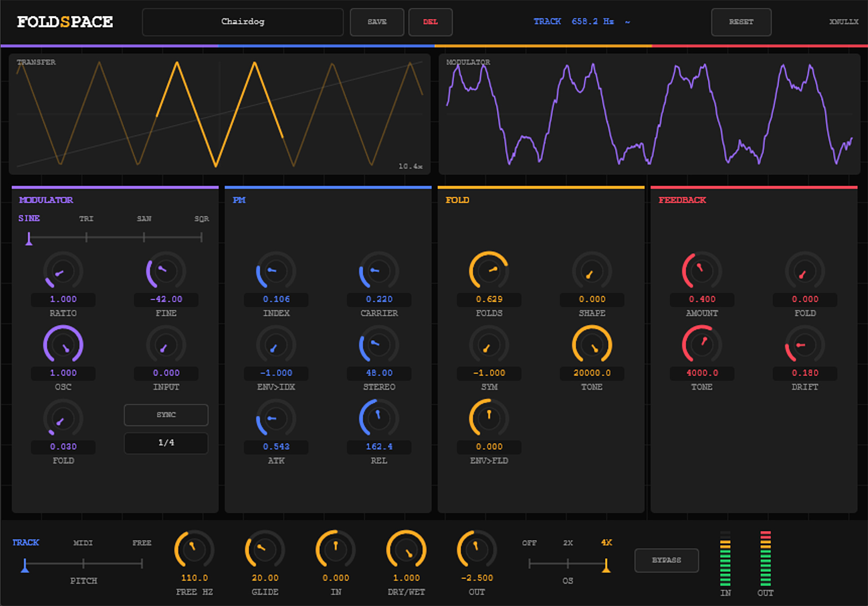Click the FINE value field -42.00
Image resolution: width=868 pixels, height=606 pixels.
(x=166, y=299)
